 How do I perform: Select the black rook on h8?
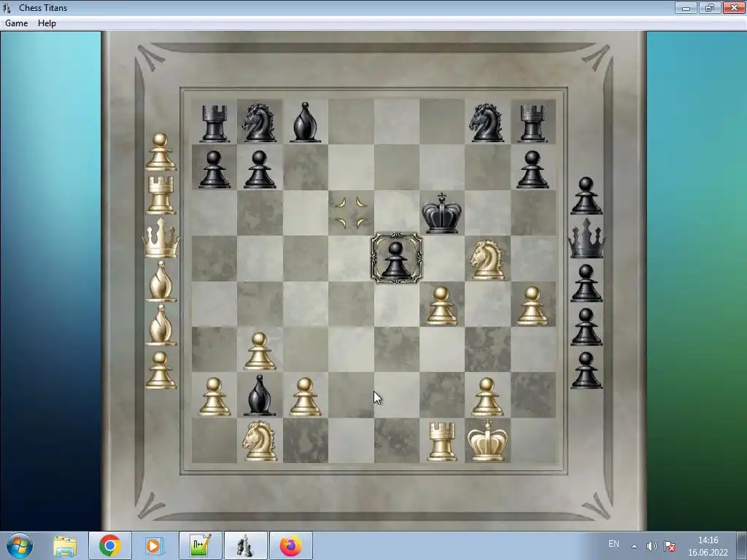pyautogui.click(x=533, y=122)
